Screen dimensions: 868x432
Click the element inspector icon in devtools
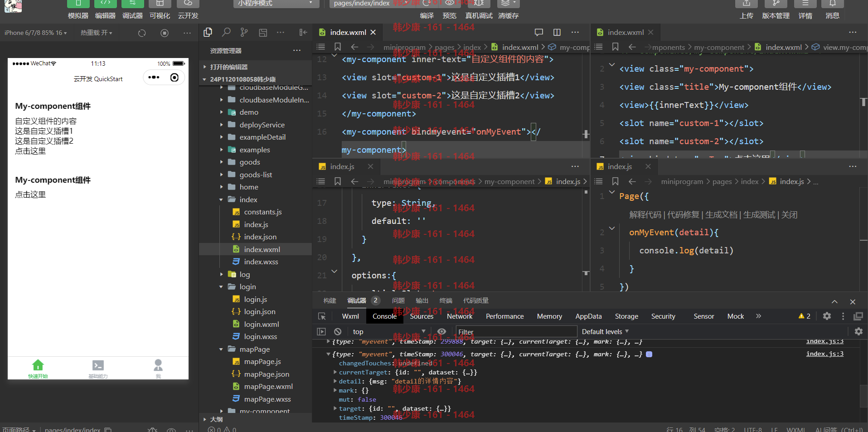[x=322, y=316]
